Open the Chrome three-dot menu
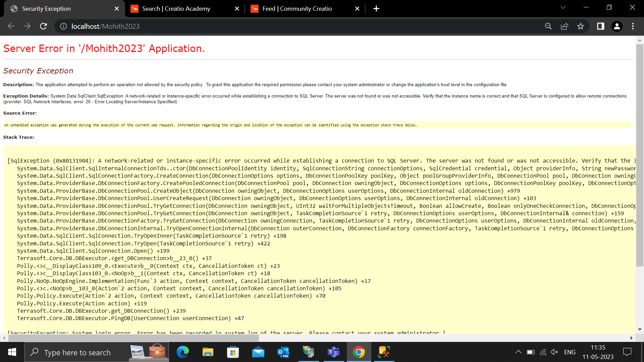Image resolution: width=644 pixels, height=362 pixels. 633,26
